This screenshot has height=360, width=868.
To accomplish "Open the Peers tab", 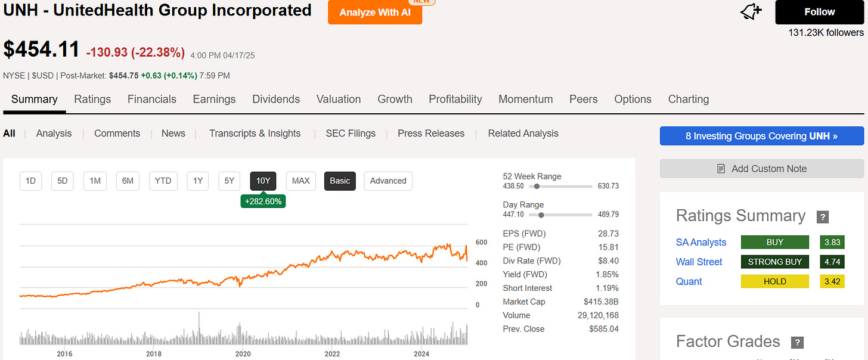I will point(584,100).
